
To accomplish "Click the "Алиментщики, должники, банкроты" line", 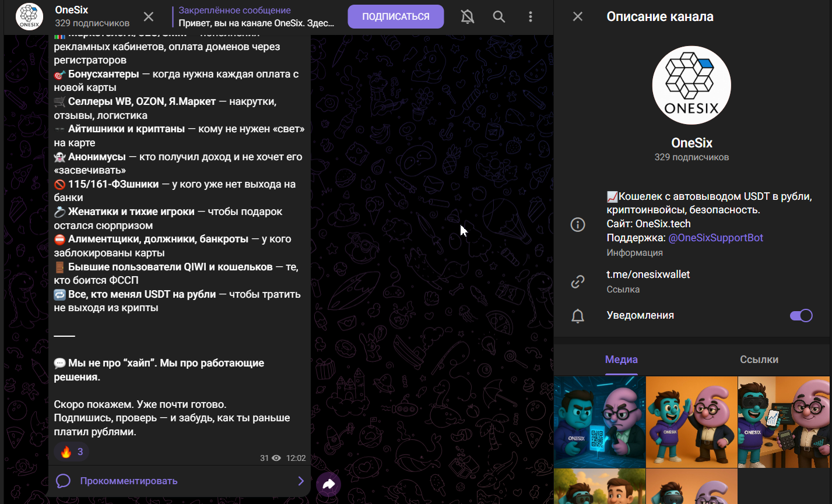I will coord(159,239).
